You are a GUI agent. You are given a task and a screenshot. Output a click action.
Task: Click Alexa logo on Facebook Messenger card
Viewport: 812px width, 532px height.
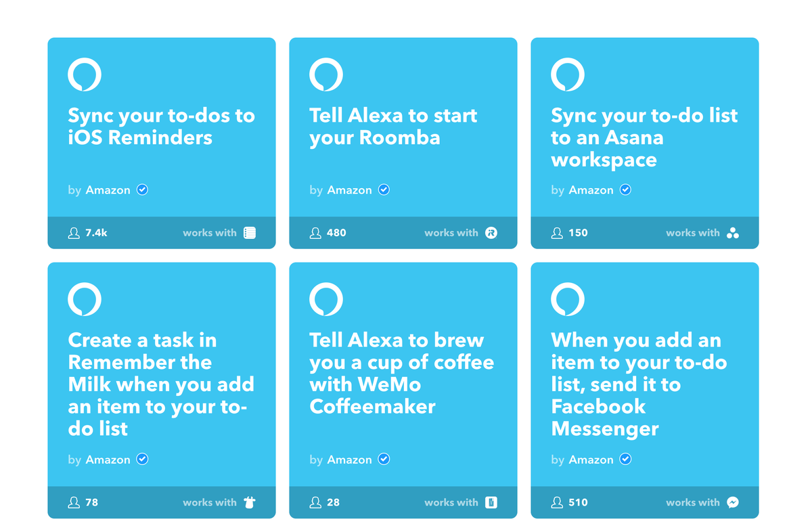point(568,299)
